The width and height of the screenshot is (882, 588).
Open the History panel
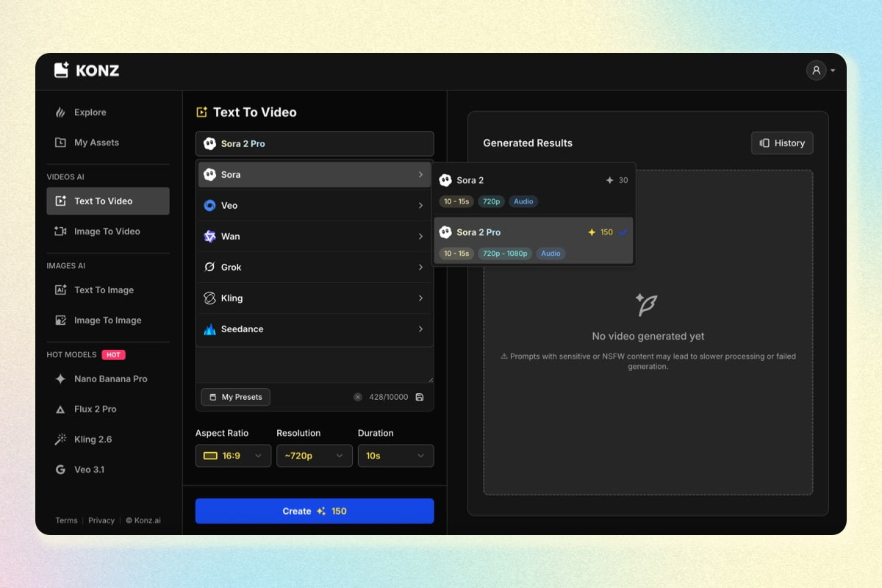pos(782,143)
